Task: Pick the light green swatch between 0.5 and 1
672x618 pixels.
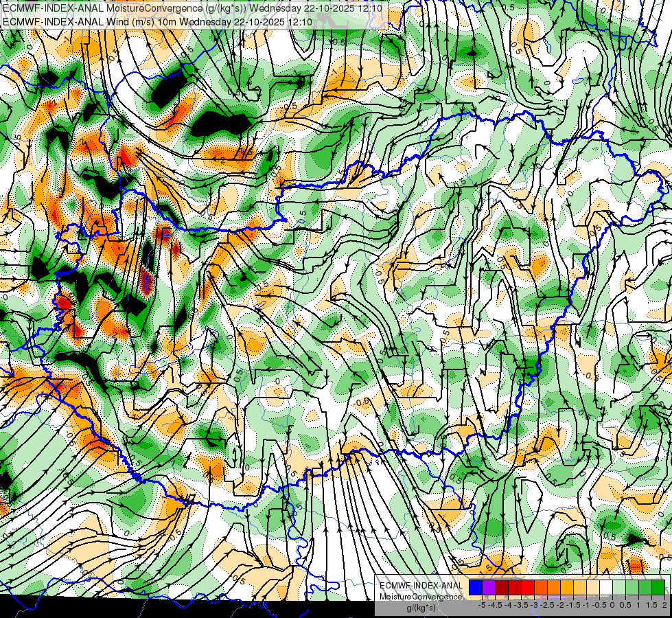Action: click(632, 588)
